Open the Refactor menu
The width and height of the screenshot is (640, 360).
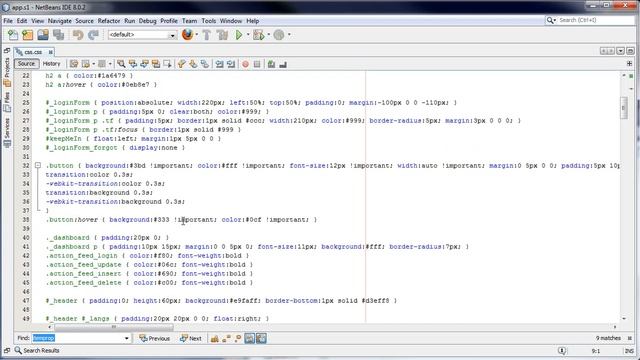point(109,21)
